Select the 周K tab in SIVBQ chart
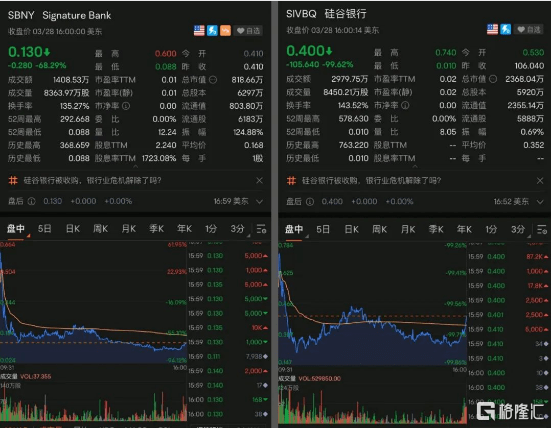The image size is (551, 428). click(x=380, y=229)
